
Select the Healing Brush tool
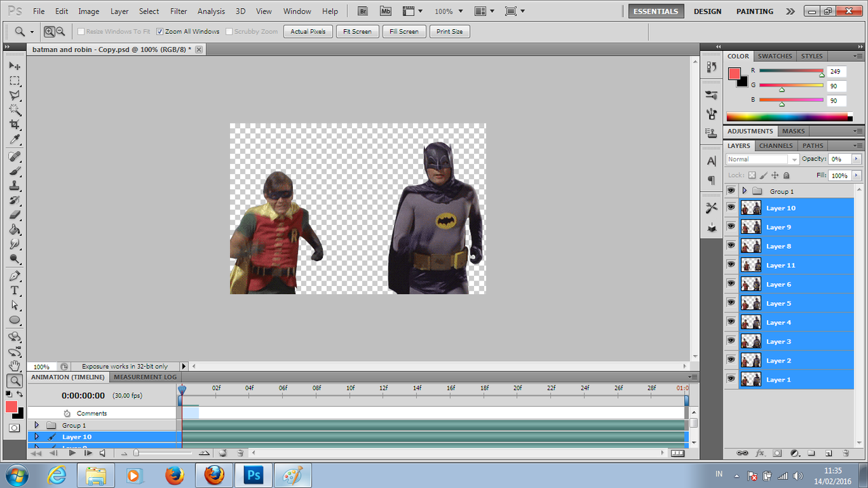(14, 157)
